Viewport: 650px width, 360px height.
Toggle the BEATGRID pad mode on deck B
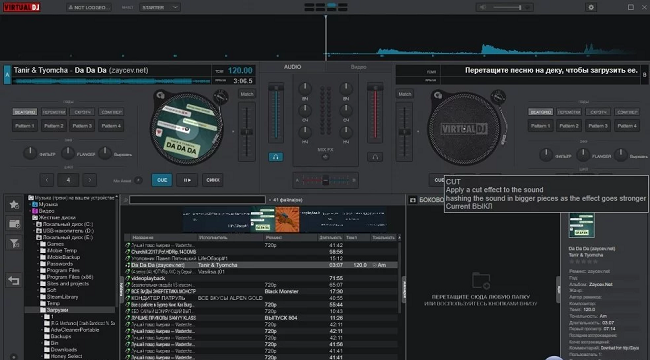coord(541,112)
